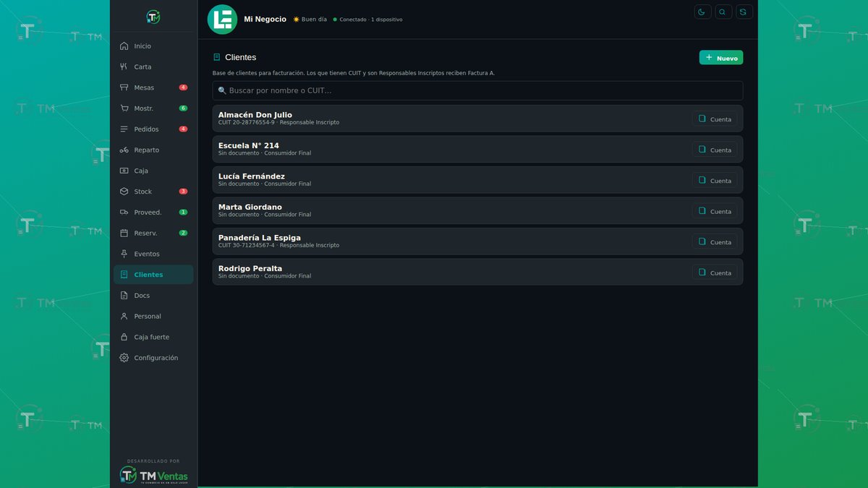Click the Mi Negocio logo avatar
868x488 pixels.
coord(222,20)
